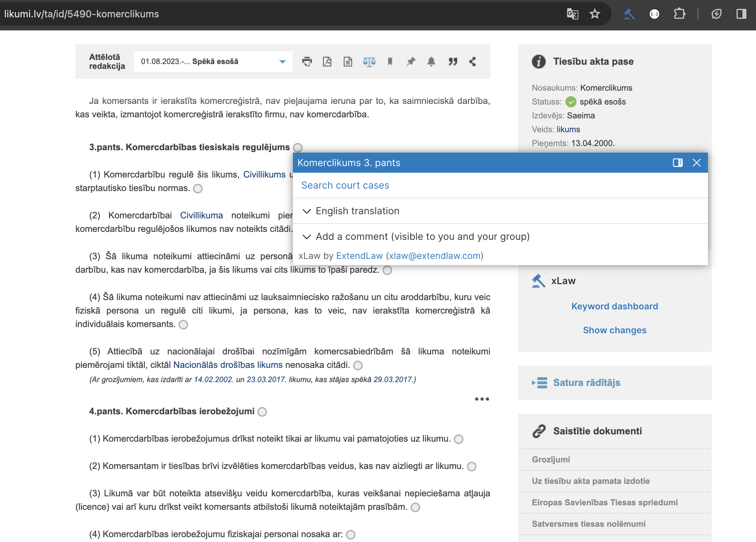This screenshot has width=756, height=542.
Task: Click circle marker after 'individuālais komersants.'
Action: tap(183, 325)
